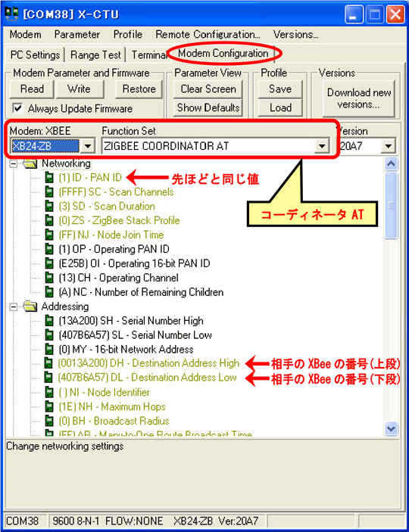
Task: Click the icon beside NH - Maximum Hops
Action: tap(49, 406)
